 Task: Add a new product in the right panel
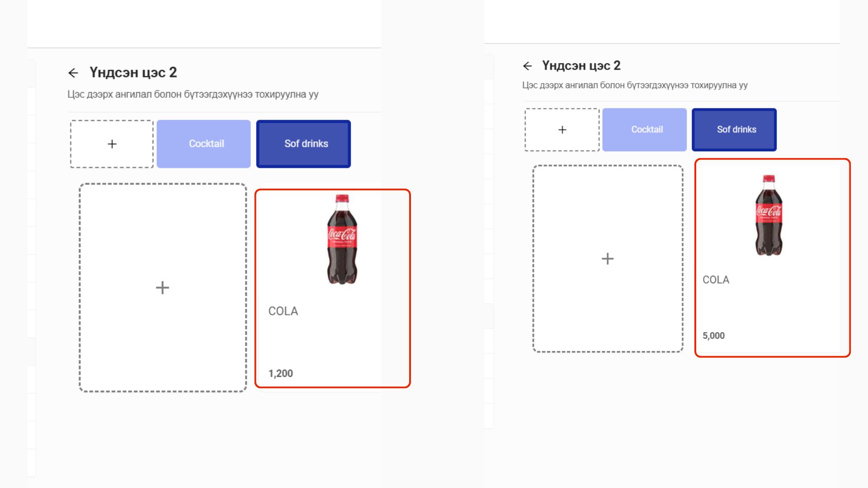[608, 258]
